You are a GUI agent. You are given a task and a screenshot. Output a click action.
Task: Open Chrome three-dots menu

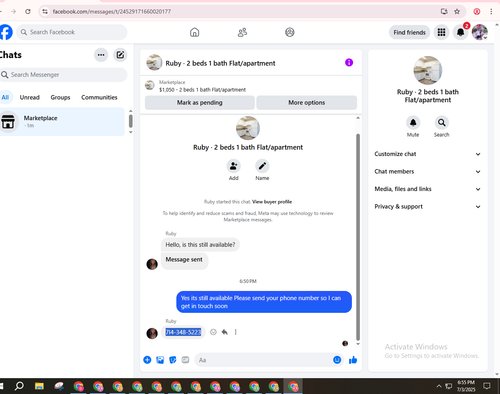click(491, 11)
